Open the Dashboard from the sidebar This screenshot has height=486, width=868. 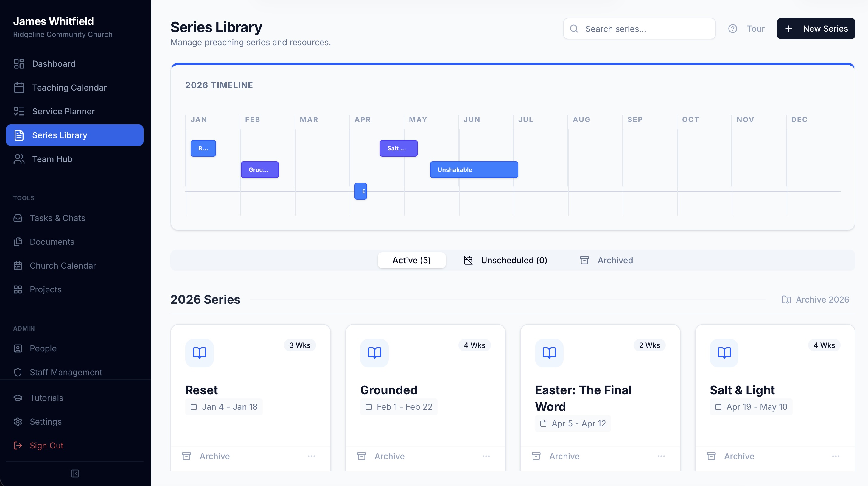[x=54, y=64]
